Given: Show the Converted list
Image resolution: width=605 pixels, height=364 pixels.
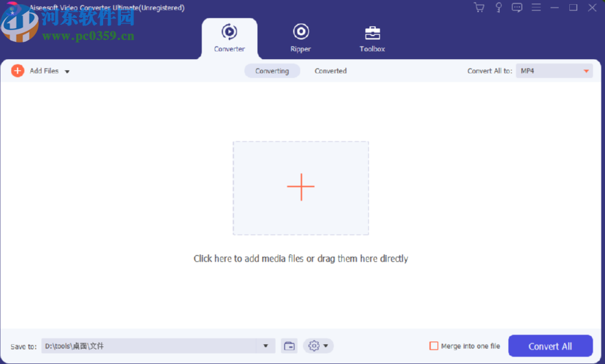Looking at the screenshot, I should pos(331,71).
